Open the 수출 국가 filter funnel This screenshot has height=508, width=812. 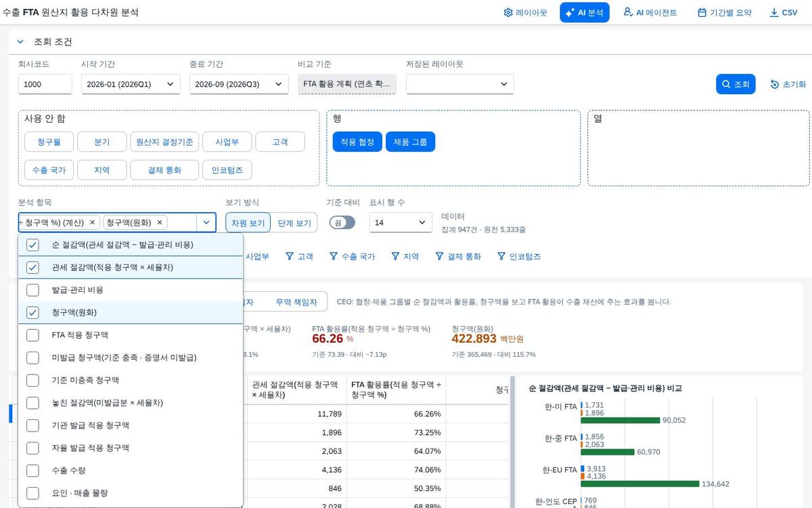[352, 257]
